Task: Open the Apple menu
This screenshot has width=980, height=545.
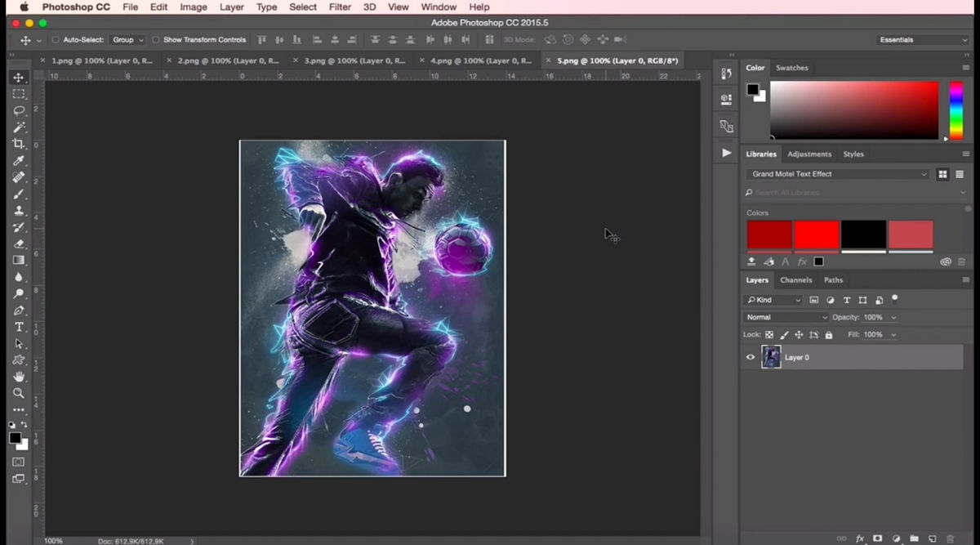Action: coord(24,7)
